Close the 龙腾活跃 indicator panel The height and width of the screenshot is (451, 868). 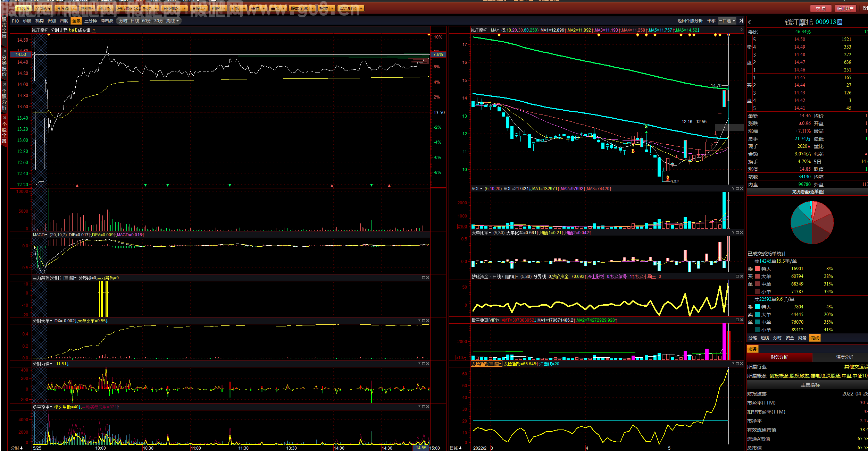tap(742, 364)
